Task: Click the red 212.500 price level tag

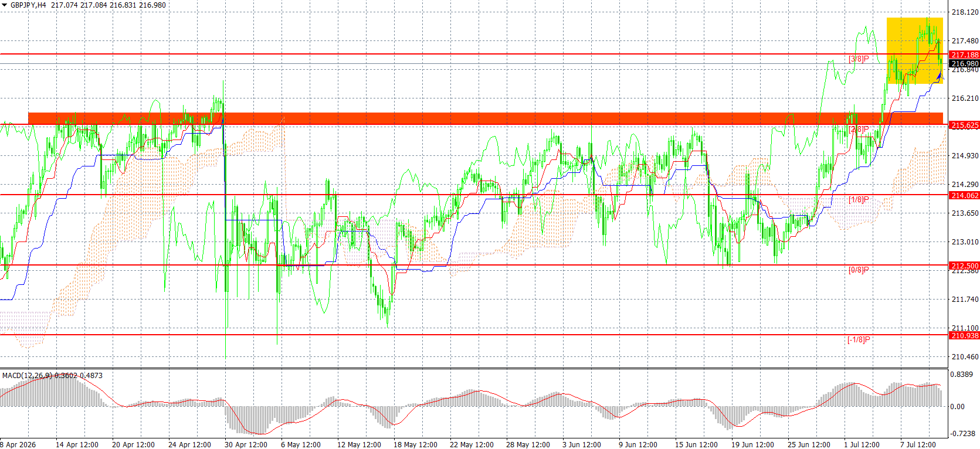Action: [965, 266]
